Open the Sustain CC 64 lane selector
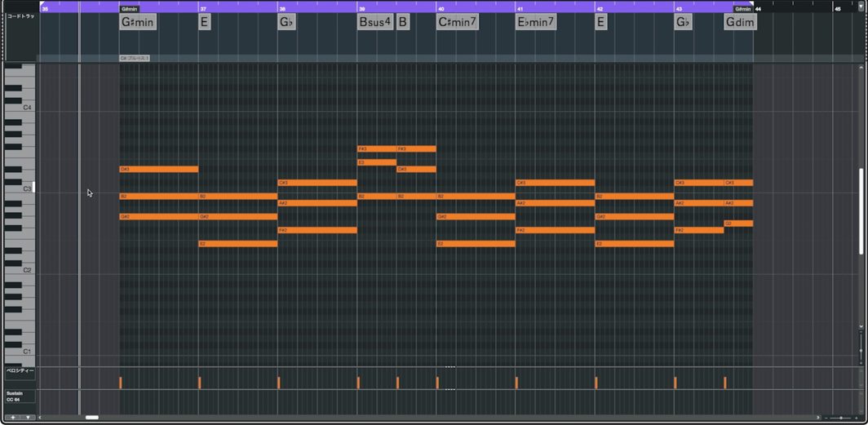Screen dimensions: 868x425 (x=20, y=396)
